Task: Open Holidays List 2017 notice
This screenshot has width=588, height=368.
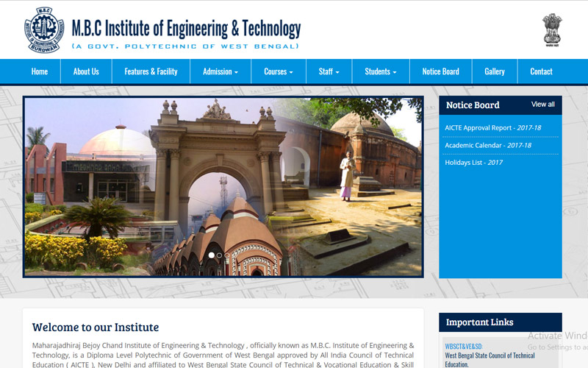Action: click(x=473, y=163)
